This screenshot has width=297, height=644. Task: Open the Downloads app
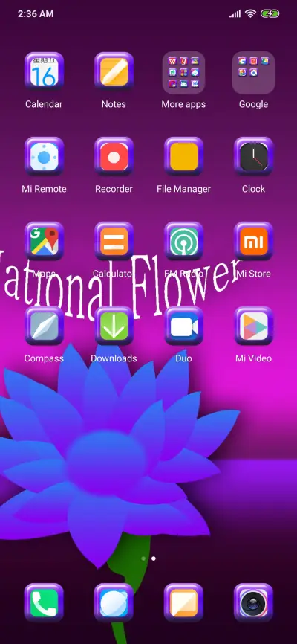[114, 326]
